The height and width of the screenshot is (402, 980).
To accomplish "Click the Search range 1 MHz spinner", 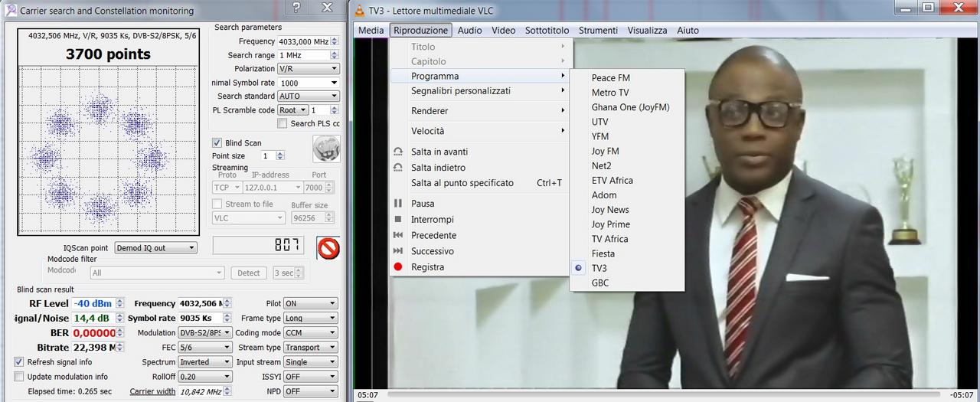I will pyautogui.click(x=335, y=55).
